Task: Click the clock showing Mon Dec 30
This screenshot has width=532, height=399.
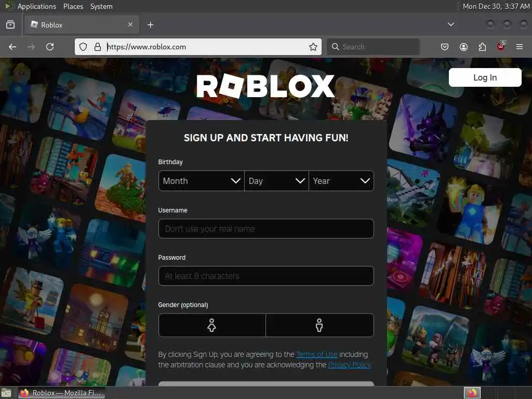Action: click(x=496, y=6)
